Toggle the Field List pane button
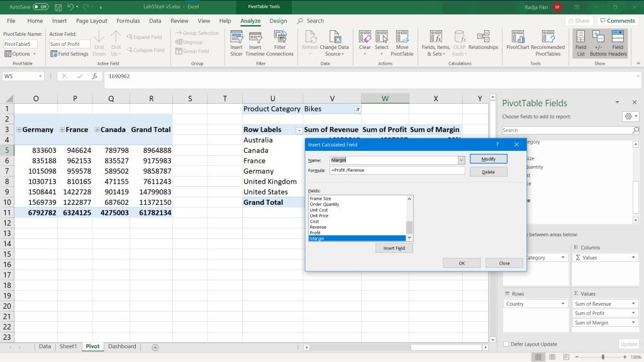Image resolution: width=644 pixels, height=362 pixels. pyautogui.click(x=580, y=41)
